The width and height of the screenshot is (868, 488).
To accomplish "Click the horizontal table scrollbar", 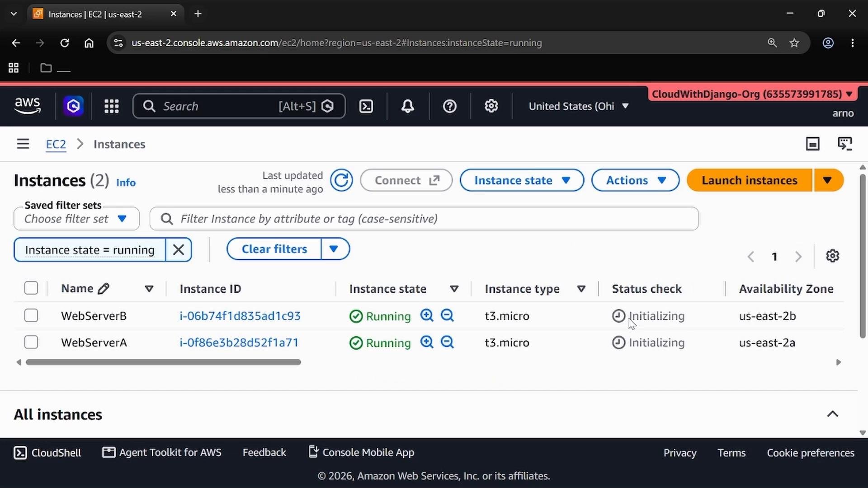I will pos(163,362).
